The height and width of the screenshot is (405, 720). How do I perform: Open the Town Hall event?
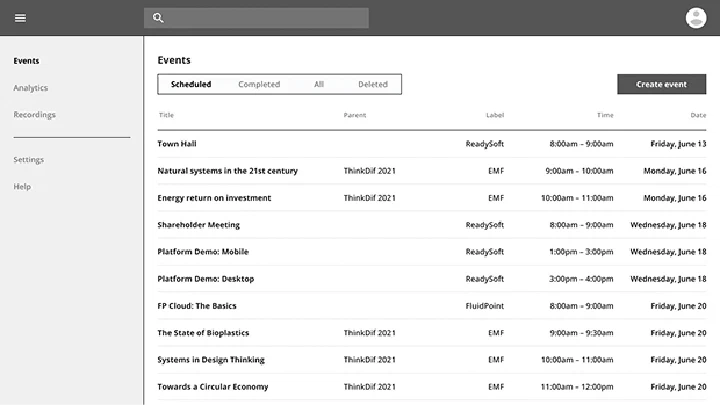coord(177,144)
